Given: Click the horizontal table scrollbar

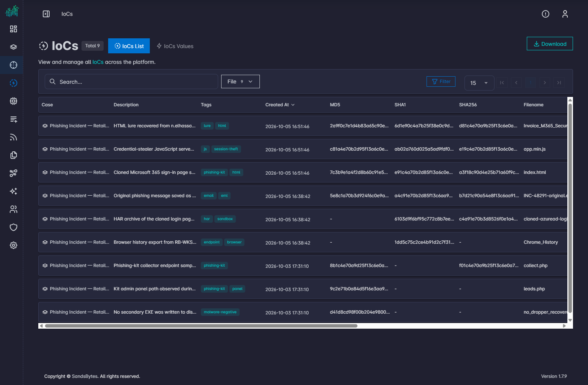Looking at the screenshot, I should pos(201,326).
